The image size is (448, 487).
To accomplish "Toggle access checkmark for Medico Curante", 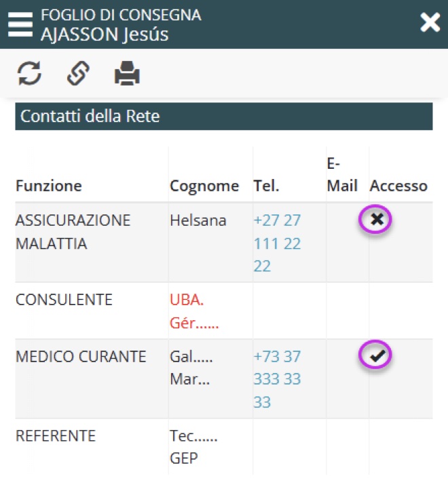I will point(377,355).
